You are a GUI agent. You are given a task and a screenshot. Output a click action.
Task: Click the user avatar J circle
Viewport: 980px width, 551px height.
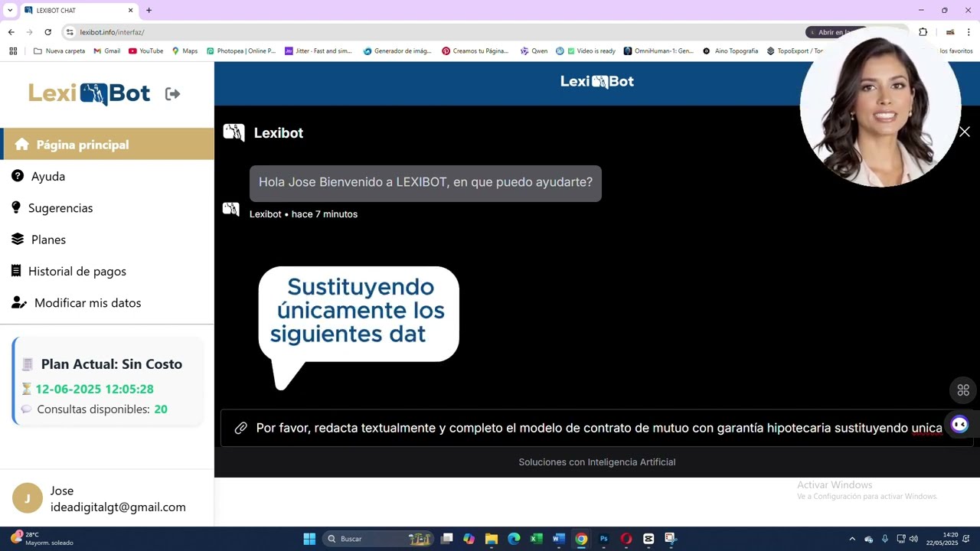(x=28, y=498)
